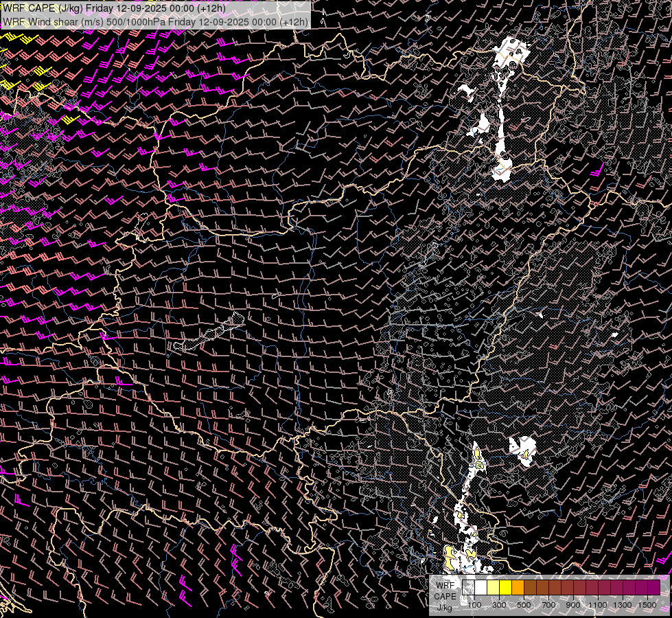Click the pale yellow CAPE legend swatch
The width and height of the screenshot is (672, 618).
point(494,587)
